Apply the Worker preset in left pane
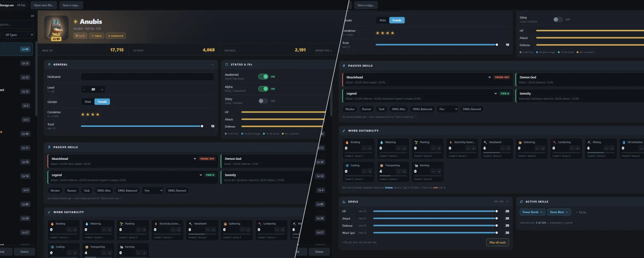 click(x=55, y=191)
